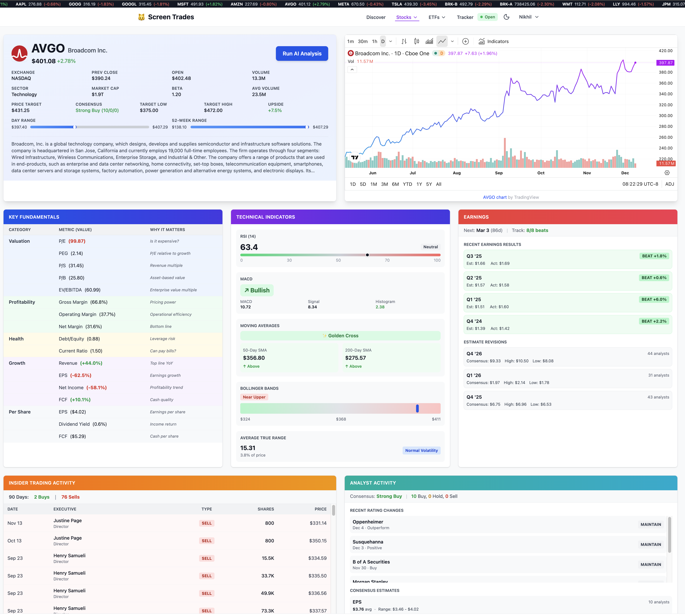Click the TradingView logo on the chart
This screenshot has width=685, height=616.
click(x=355, y=157)
